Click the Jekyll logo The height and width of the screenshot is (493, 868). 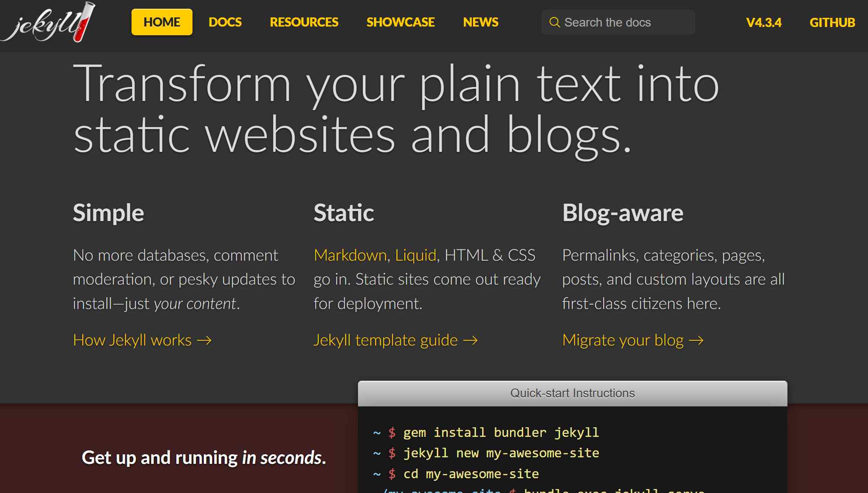click(x=48, y=22)
